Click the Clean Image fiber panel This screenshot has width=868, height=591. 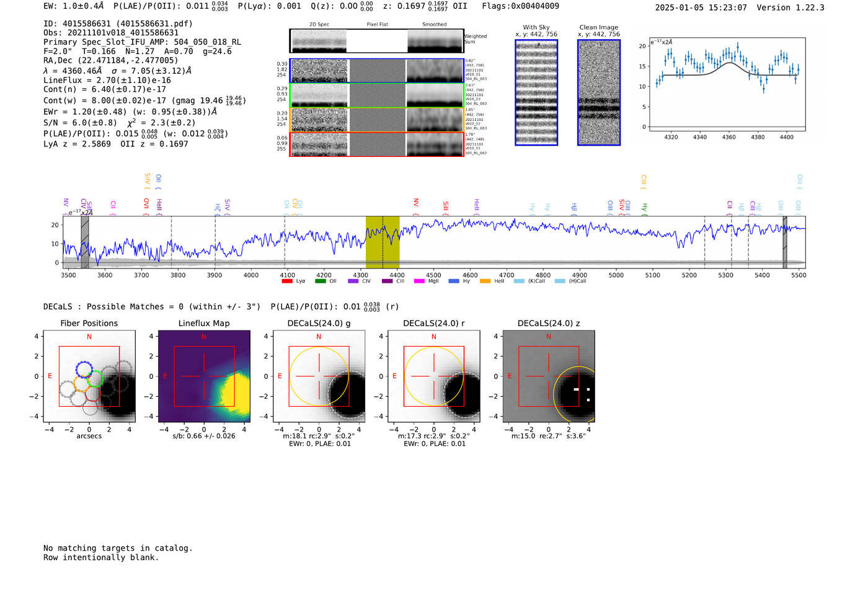[599, 92]
